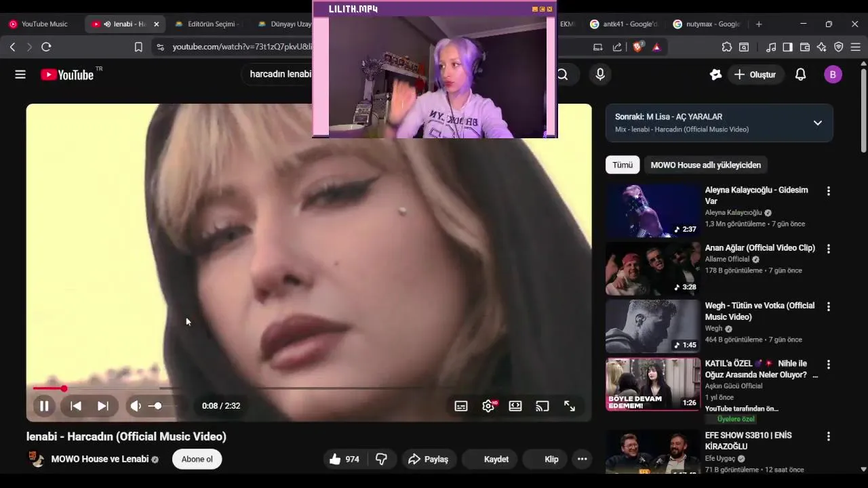Open a new browser tab
868x488 pixels.
tap(759, 24)
